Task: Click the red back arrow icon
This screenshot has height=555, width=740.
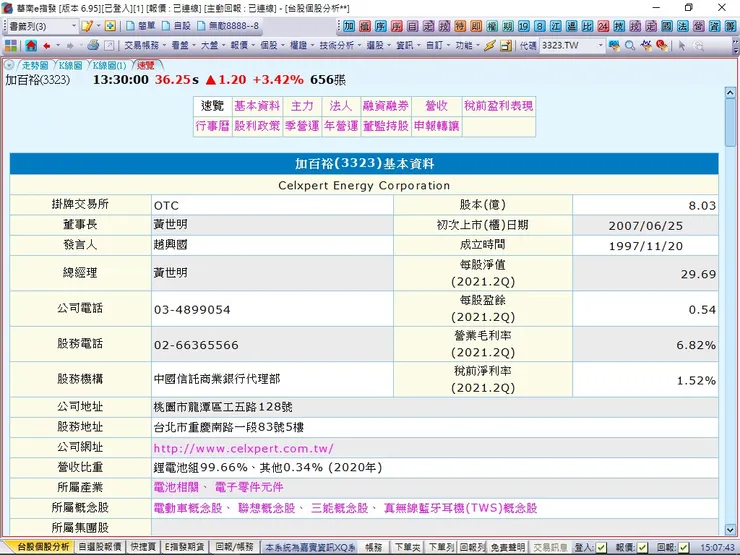Action: (46, 46)
